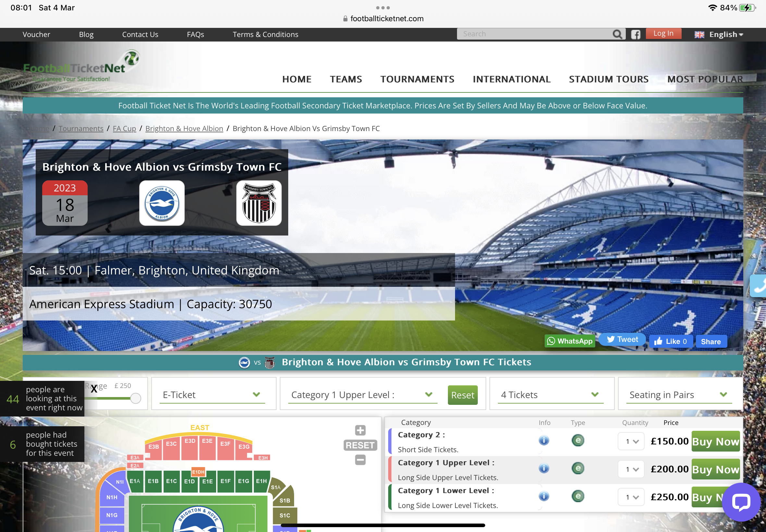Close the viewers notification popup
The image size is (766, 532).
(x=94, y=389)
